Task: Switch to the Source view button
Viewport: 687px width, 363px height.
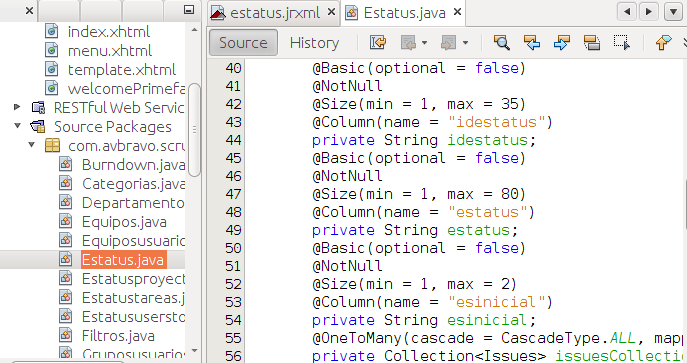Action: point(243,42)
